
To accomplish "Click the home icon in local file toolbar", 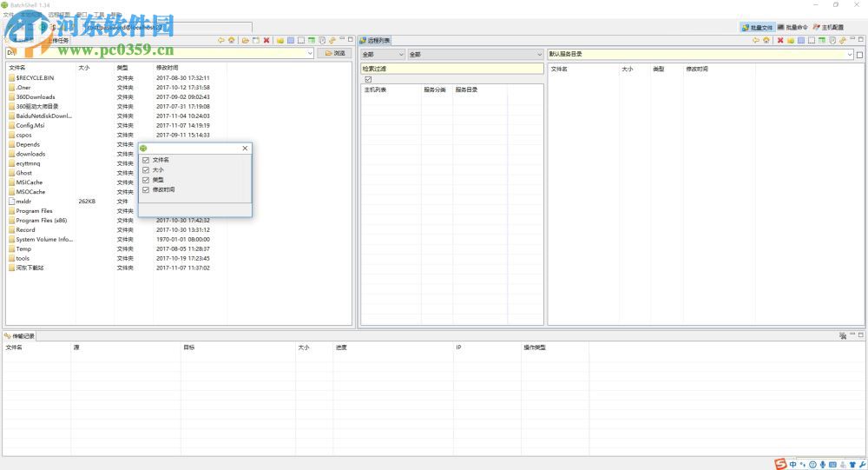I will click(x=231, y=40).
